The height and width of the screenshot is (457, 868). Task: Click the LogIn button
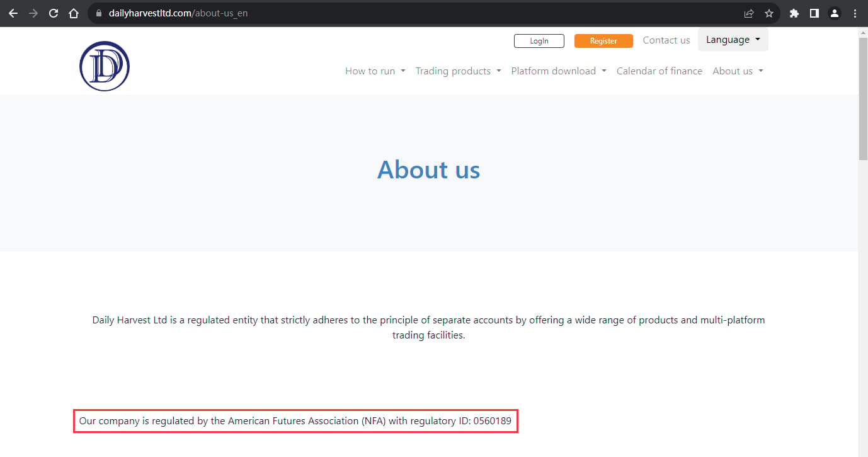(x=539, y=41)
